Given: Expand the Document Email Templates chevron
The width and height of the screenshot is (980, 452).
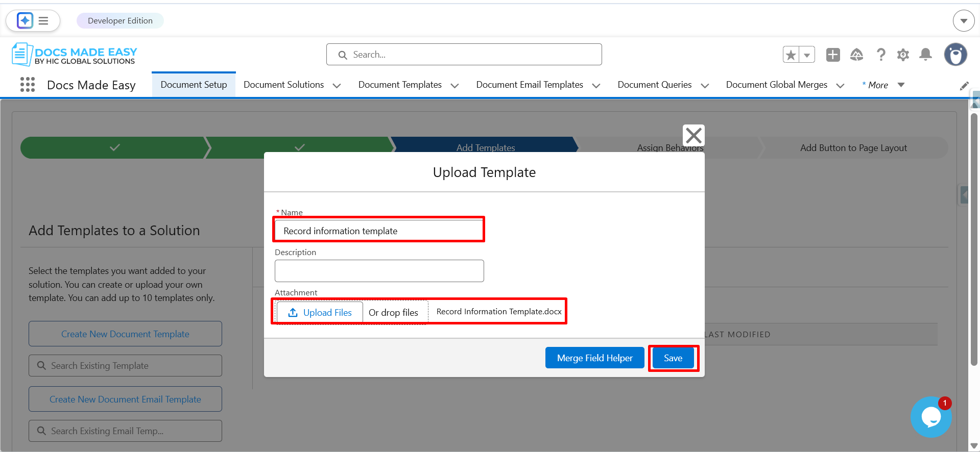Looking at the screenshot, I should pyautogui.click(x=596, y=86).
